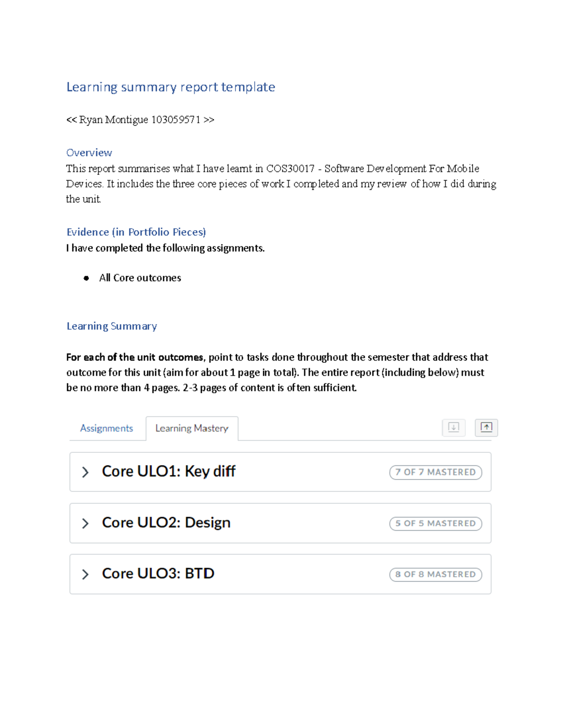Select the Ryan Montigue name placeholder text
Viewport: 563px width, 728px height.
pos(140,120)
